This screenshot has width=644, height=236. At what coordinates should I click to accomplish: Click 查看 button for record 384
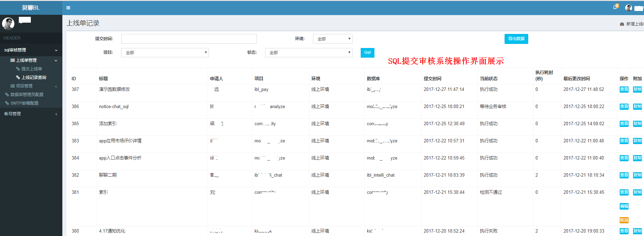(x=624, y=158)
